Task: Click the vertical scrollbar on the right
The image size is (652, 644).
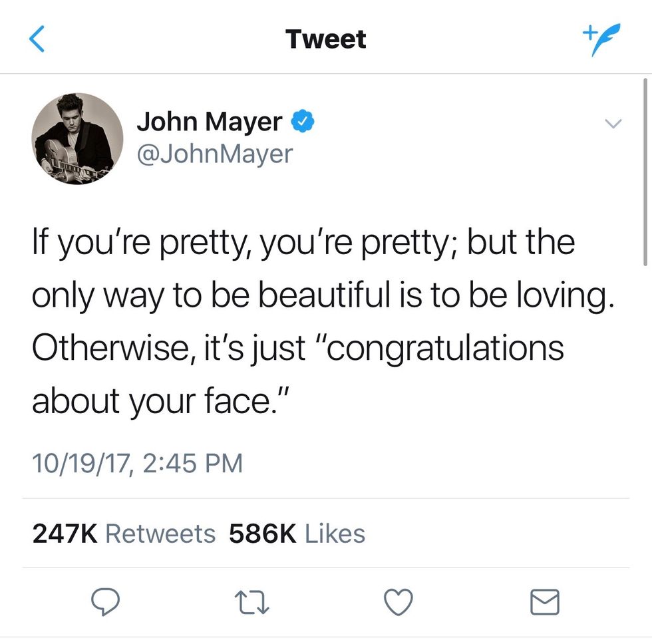Action: 645,171
